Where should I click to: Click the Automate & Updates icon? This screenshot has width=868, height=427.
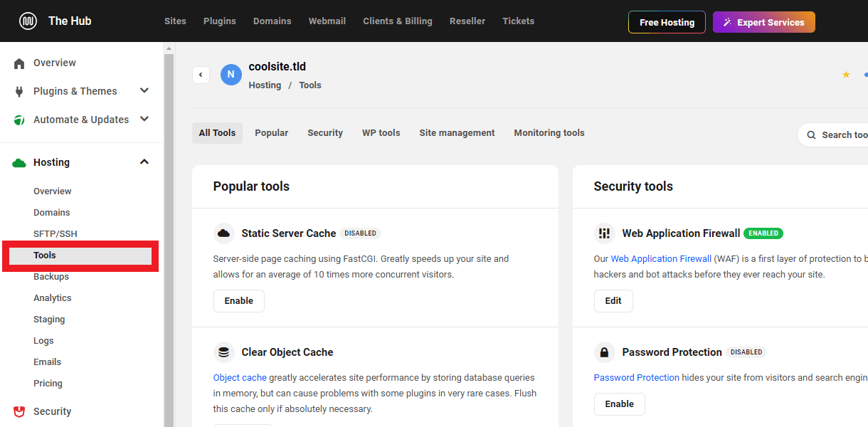pos(19,120)
